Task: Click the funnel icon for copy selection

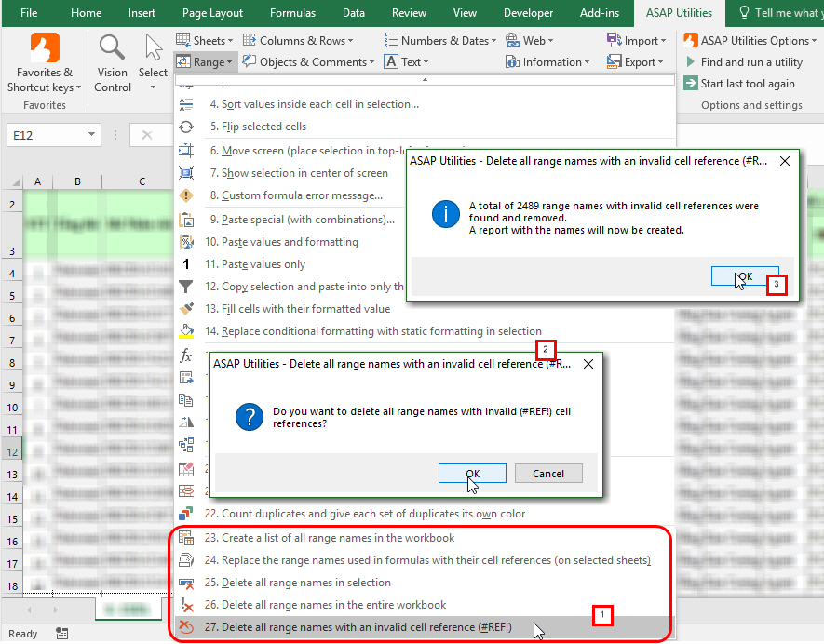Action: tap(186, 287)
